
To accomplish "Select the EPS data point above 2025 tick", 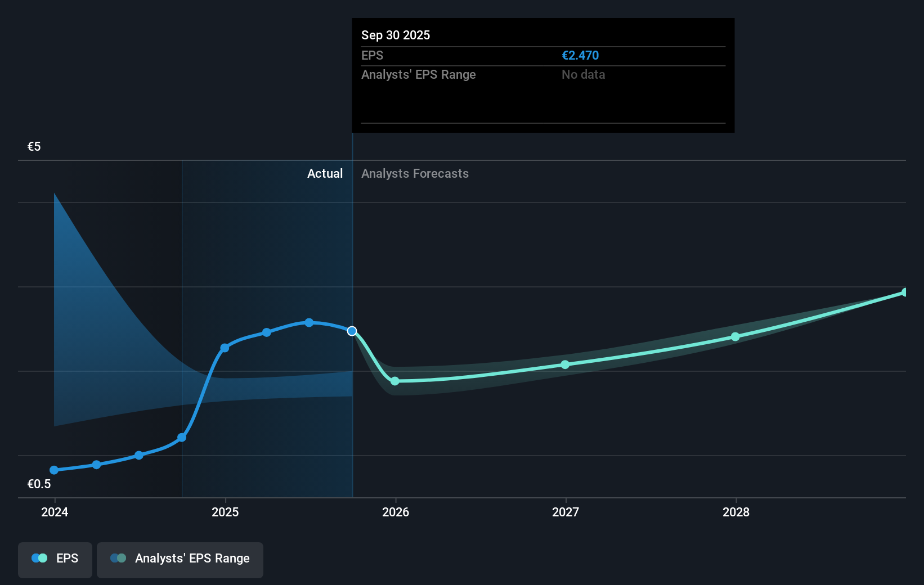I will click(x=225, y=348).
